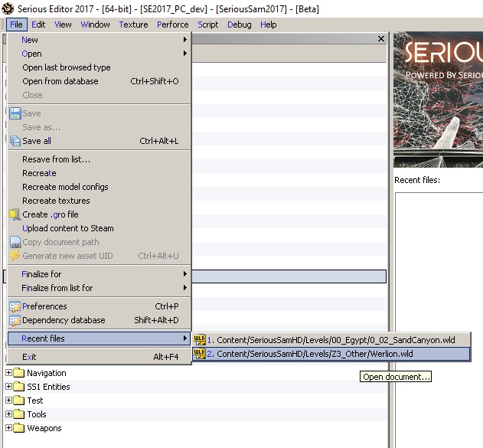The image size is (483, 448).
Task: Open the Edit menu
Action: coord(38,25)
